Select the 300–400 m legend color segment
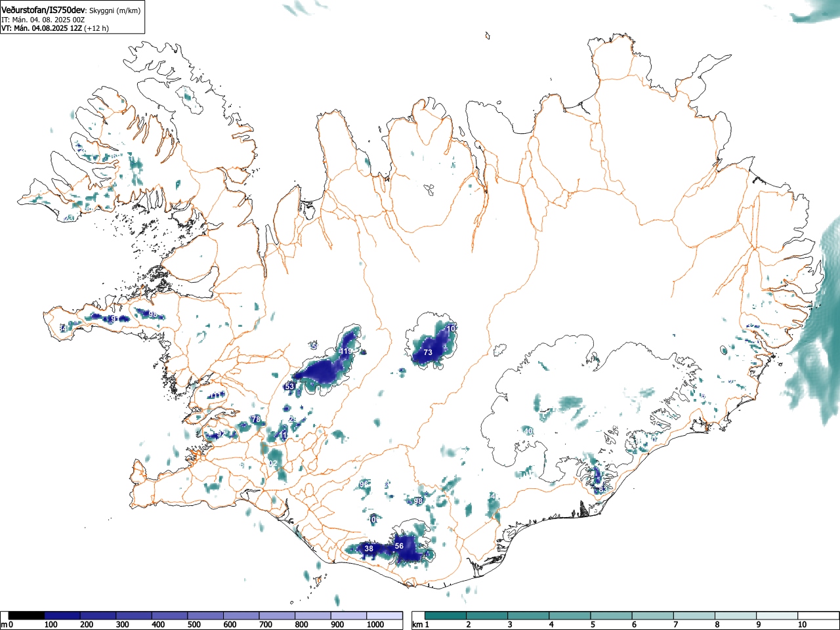Screen dimensions: 840x630 [x=134, y=616]
